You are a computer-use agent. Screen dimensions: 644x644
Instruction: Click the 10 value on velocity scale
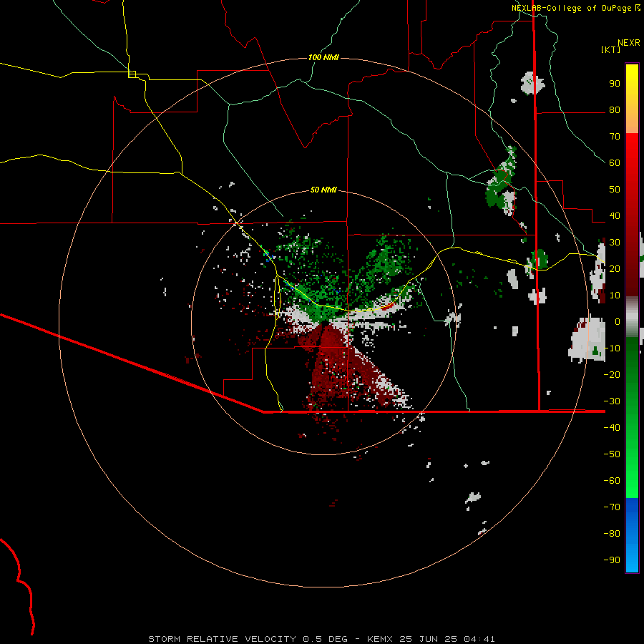click(x=615, y=296)
